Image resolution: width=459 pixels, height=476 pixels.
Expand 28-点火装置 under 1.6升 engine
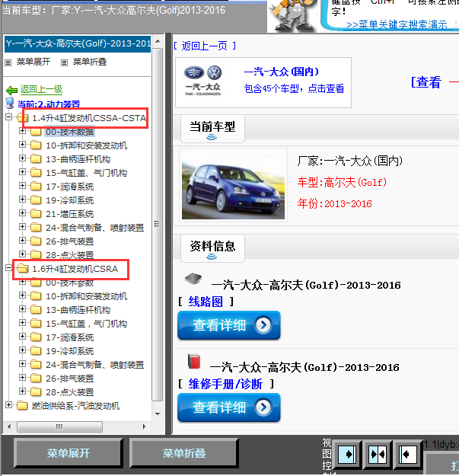pos(22,391)
